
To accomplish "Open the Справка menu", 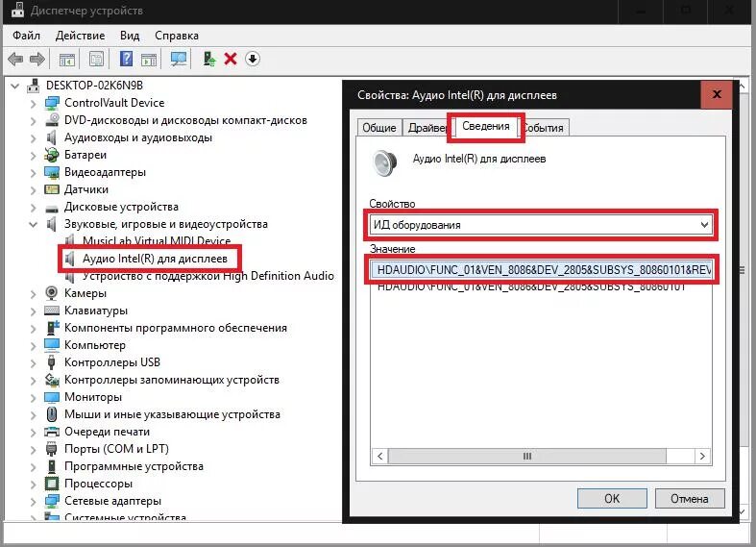I will pyautogui.click(x=177, y=36).
